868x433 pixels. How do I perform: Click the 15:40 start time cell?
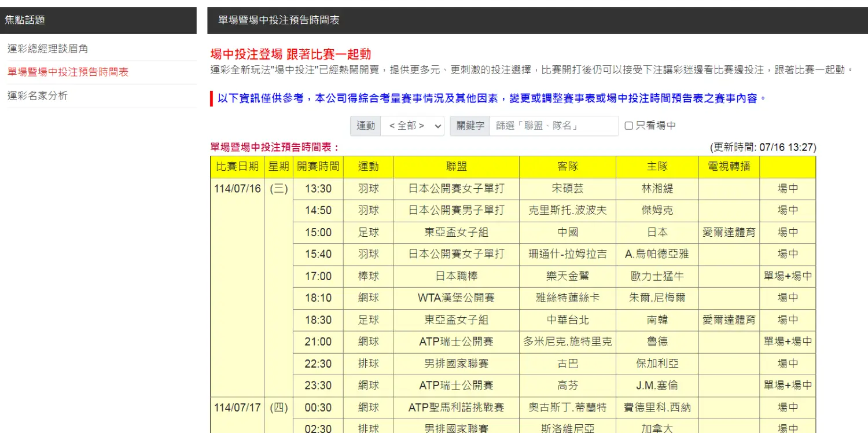coord(318,254)
